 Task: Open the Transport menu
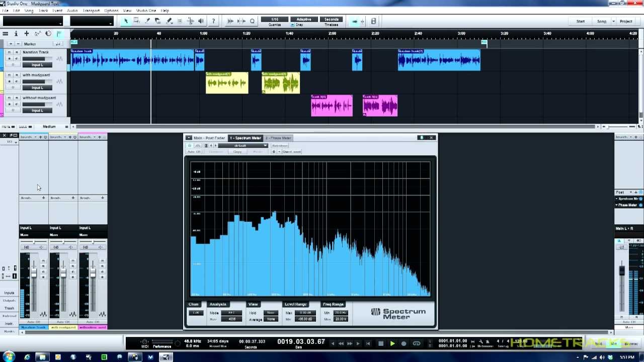[91, 11]
